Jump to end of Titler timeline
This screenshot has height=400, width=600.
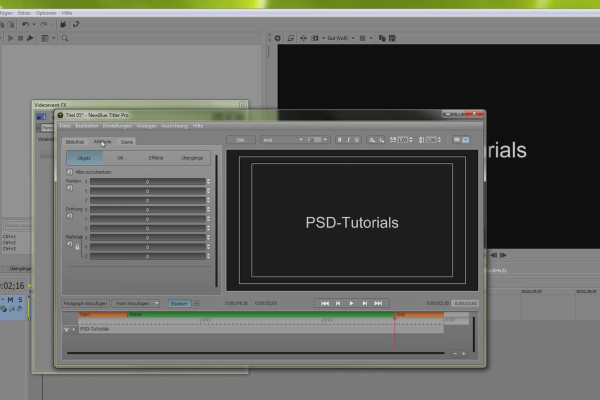[x=378, y=303]
